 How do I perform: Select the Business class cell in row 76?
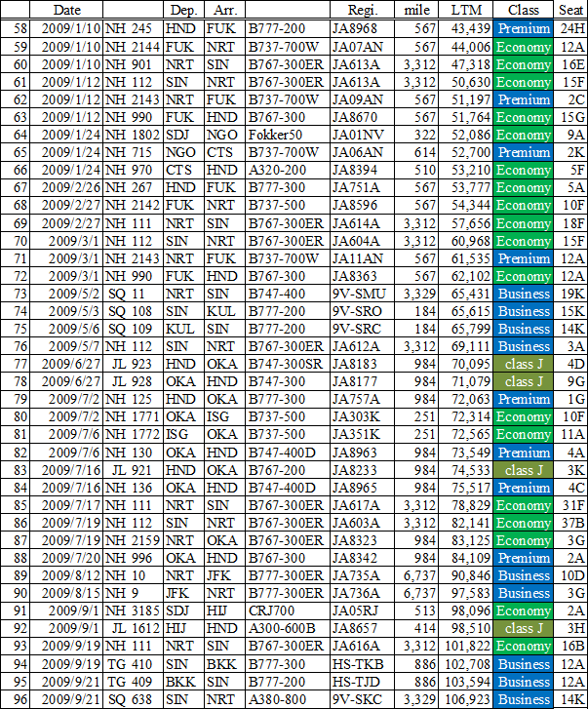coord(523,346)
